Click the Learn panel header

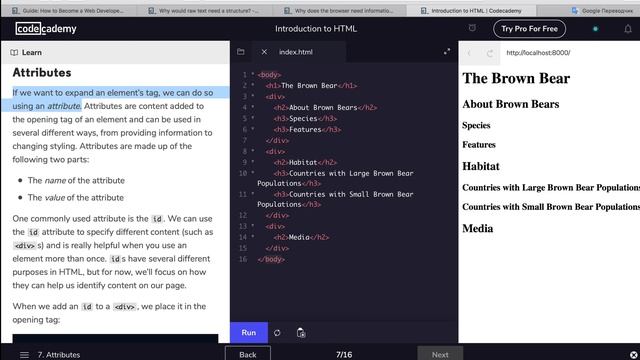point(116,52)
